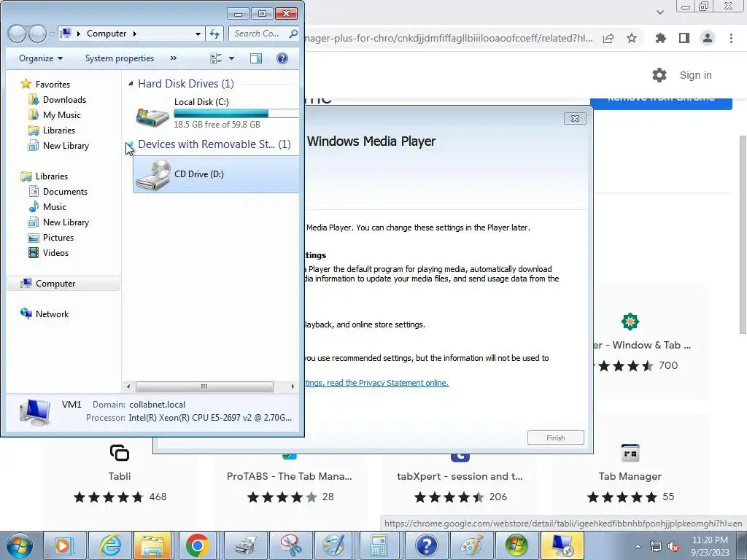Click the Explorer Forward navigation button

click(x=37, y=34)
